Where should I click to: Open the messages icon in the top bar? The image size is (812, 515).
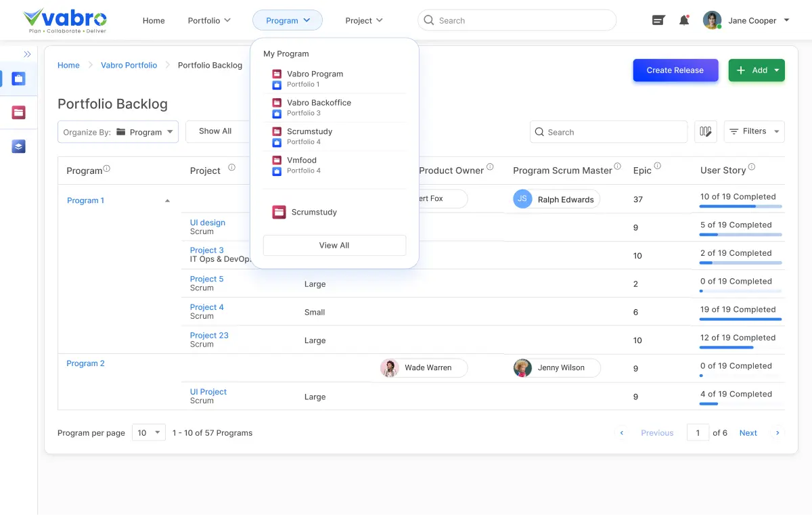tap(658, 20)
